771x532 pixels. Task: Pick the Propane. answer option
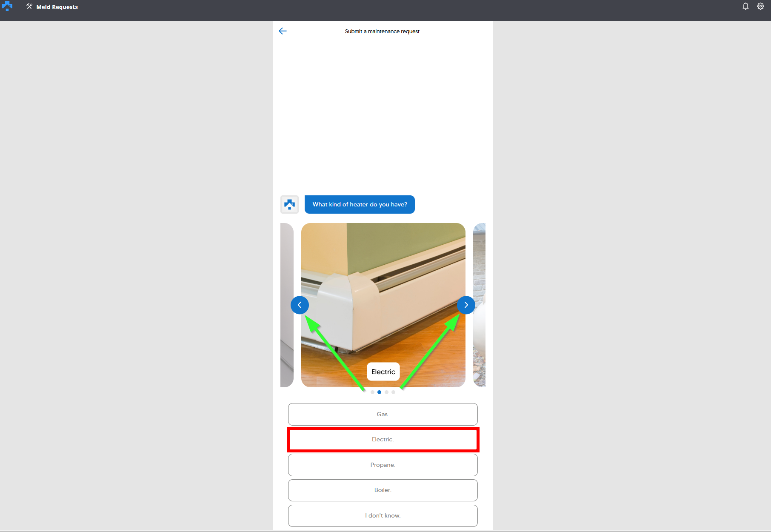pyautogui.click(x=383, y=465)
